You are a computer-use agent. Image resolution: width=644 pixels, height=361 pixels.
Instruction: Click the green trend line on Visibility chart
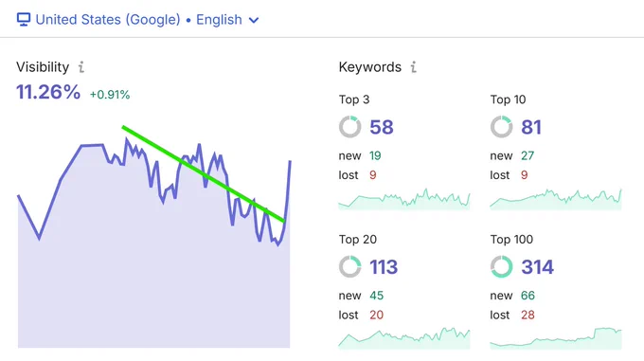tap(203, 174)
